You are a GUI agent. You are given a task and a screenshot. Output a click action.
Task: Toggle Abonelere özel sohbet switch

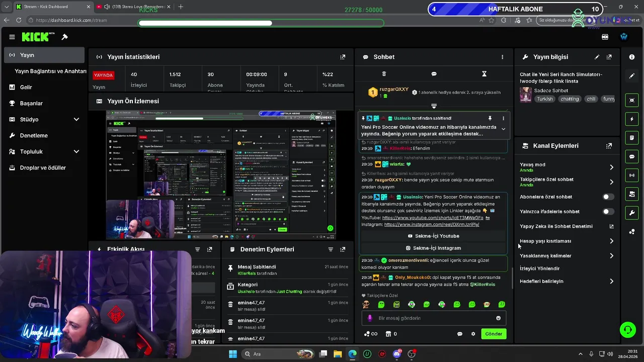[608, 197]
